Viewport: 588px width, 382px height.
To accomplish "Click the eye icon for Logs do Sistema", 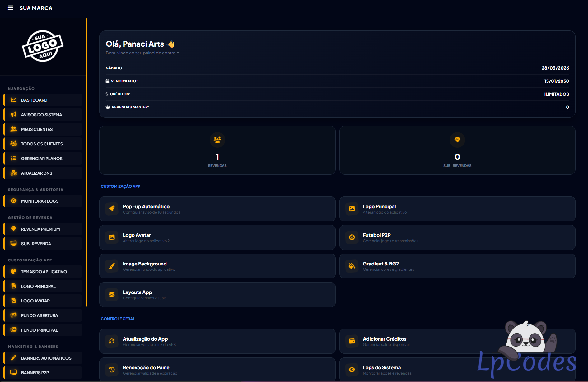I will tap(352, 370).
